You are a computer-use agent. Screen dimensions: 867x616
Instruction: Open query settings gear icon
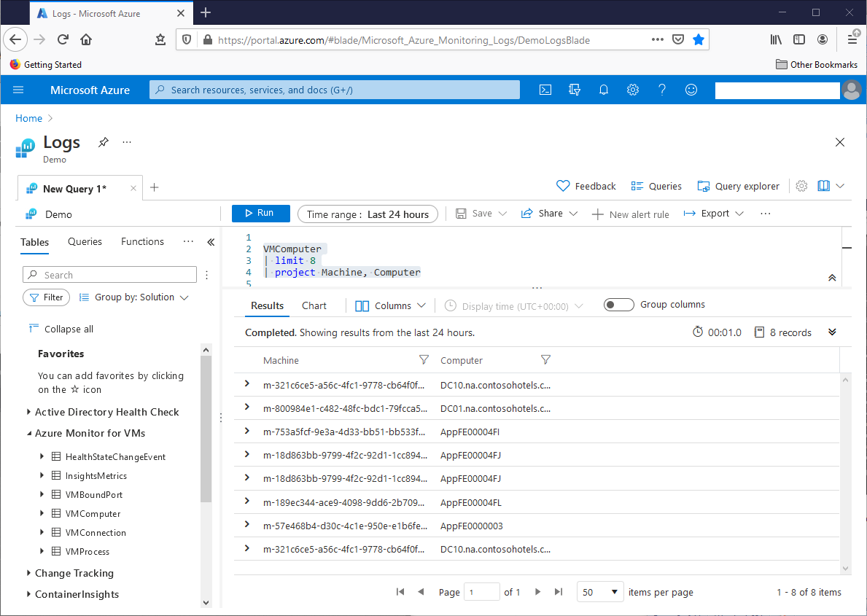click(801, 186)
